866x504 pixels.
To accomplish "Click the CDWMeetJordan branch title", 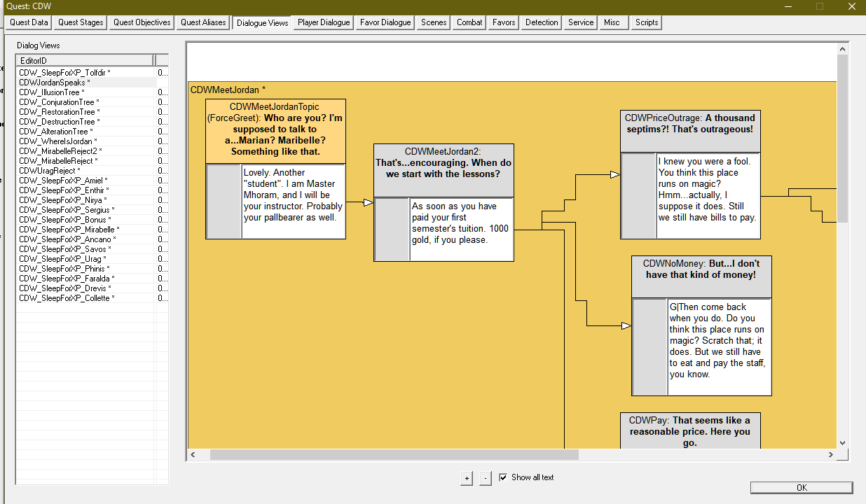I will [x=228, y=90].
